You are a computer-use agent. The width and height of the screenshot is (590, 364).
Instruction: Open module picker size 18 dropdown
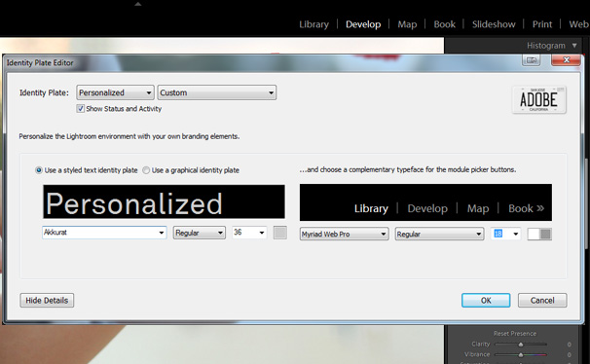point(505,234)
